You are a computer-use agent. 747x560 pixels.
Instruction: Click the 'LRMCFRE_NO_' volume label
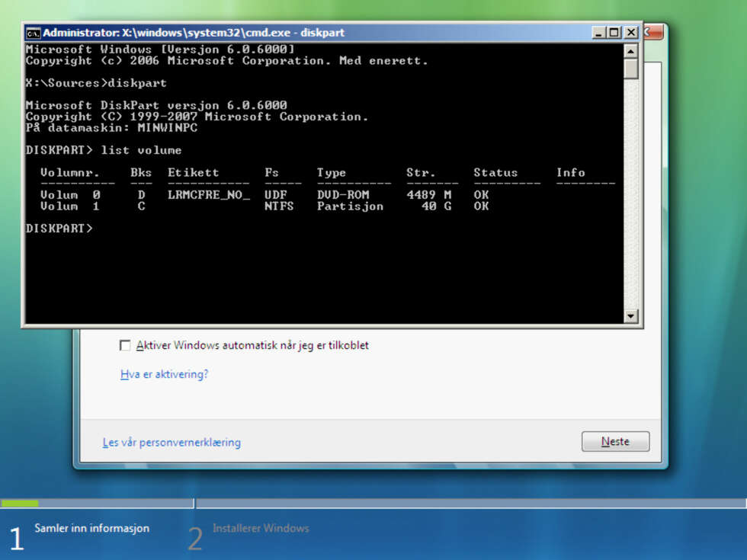pos(209,195)
